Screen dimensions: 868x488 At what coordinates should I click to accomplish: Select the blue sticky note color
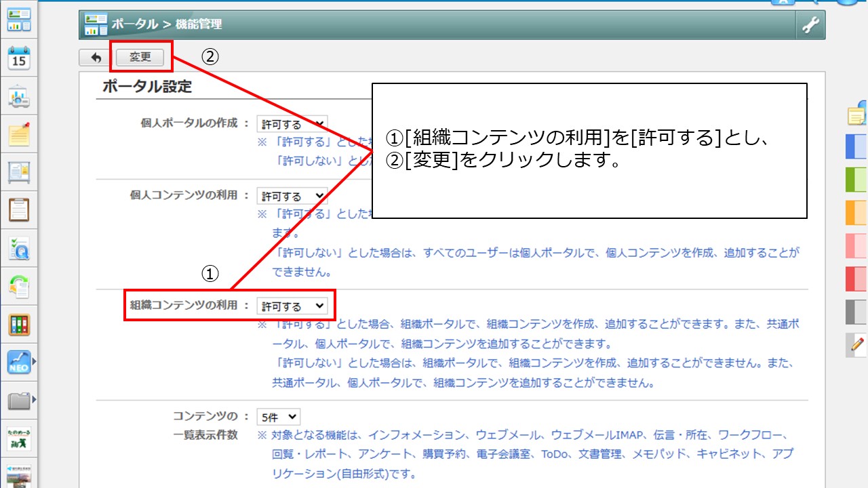[x=856, y=147]
